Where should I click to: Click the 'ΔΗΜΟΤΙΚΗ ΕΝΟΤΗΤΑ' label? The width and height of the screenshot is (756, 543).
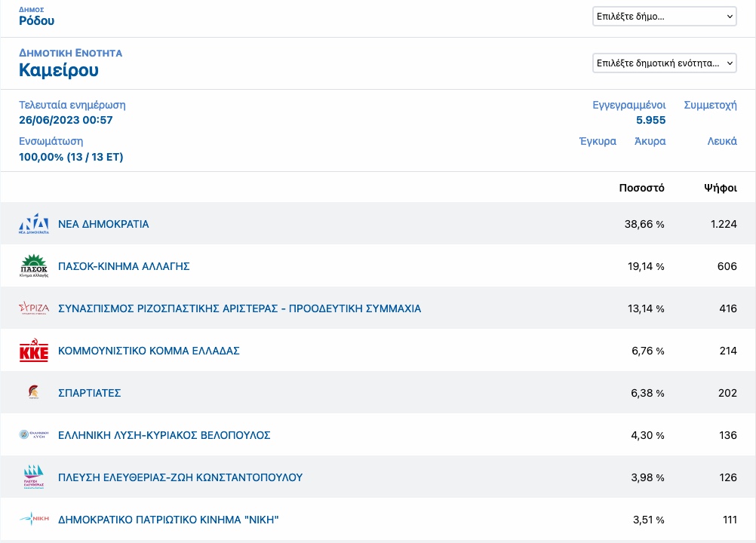tap(70, 53)
